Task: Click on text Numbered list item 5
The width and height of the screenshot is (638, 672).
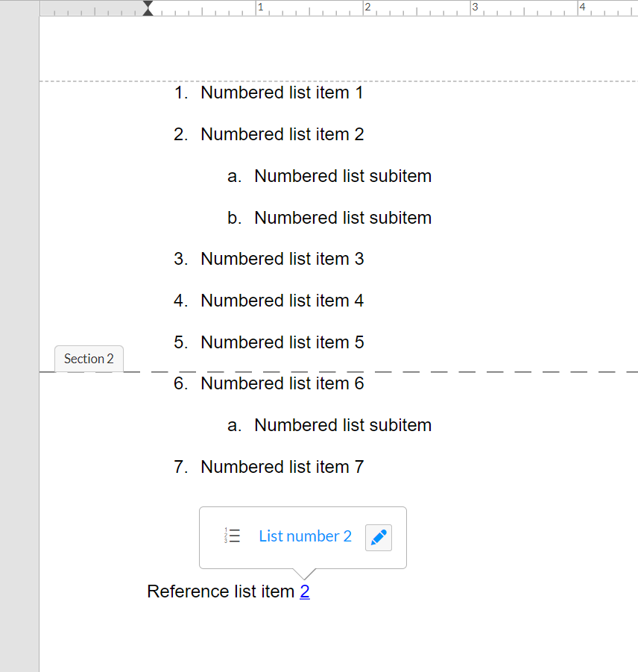Action: coord(282,342)
